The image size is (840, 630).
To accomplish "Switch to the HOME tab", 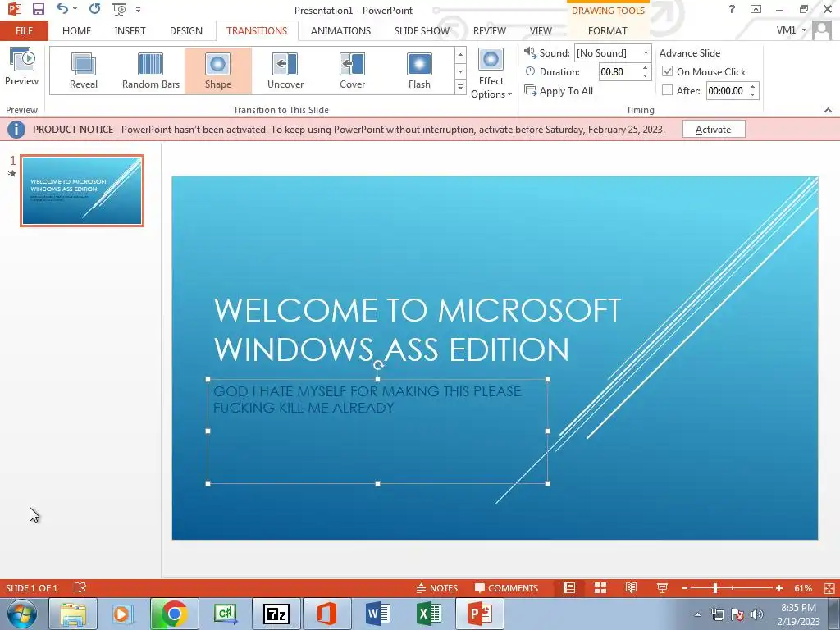I will pos(76,30).
